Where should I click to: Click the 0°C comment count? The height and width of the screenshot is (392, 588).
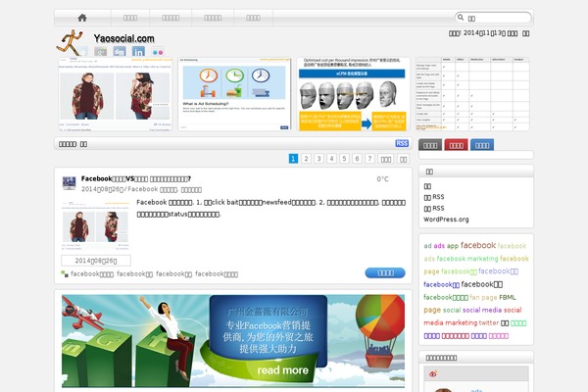pos(382,179)
